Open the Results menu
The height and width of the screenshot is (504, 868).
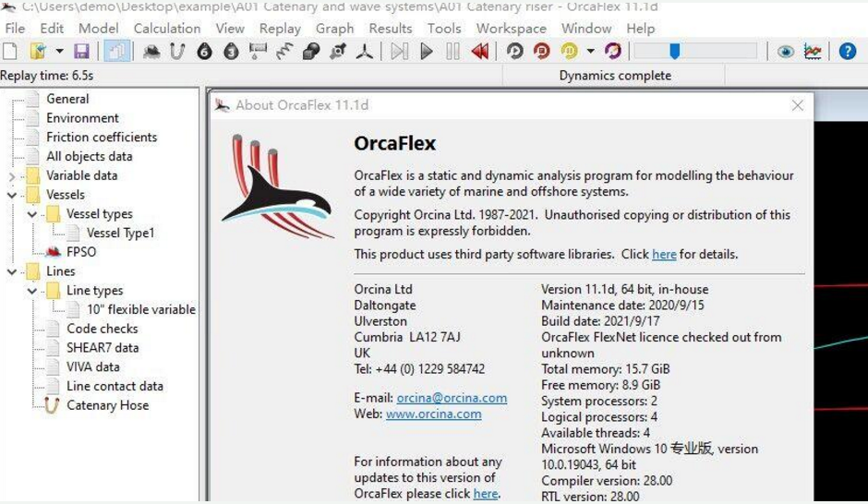[x=391, y=29]
